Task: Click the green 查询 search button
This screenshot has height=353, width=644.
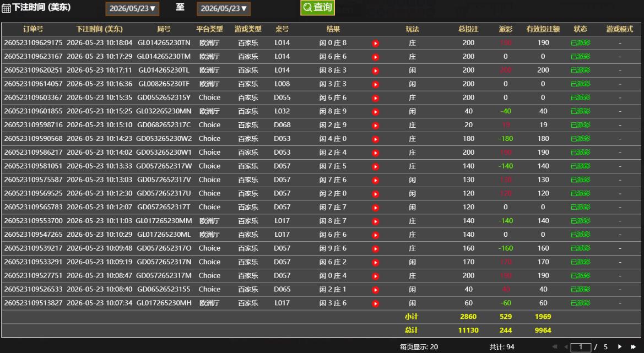Action: [317, 7]
